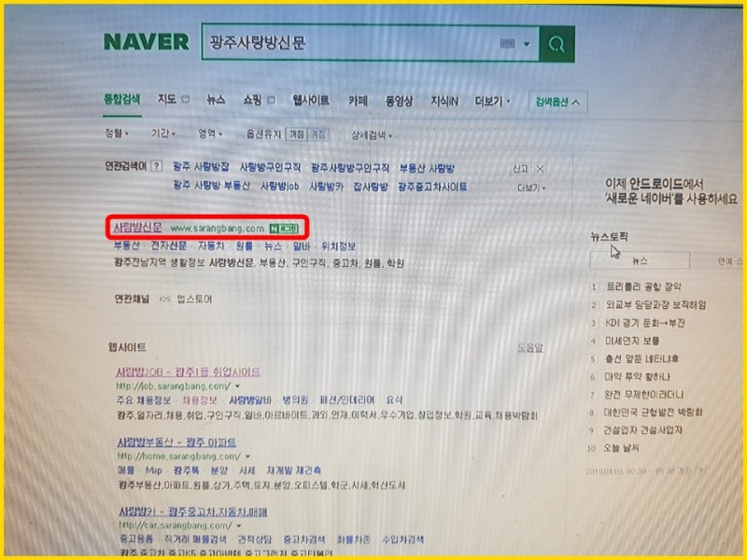The image size is (747, 560).
Task: Open 사랑방부동산 - 광주 아파트 result
Action: 176,442
